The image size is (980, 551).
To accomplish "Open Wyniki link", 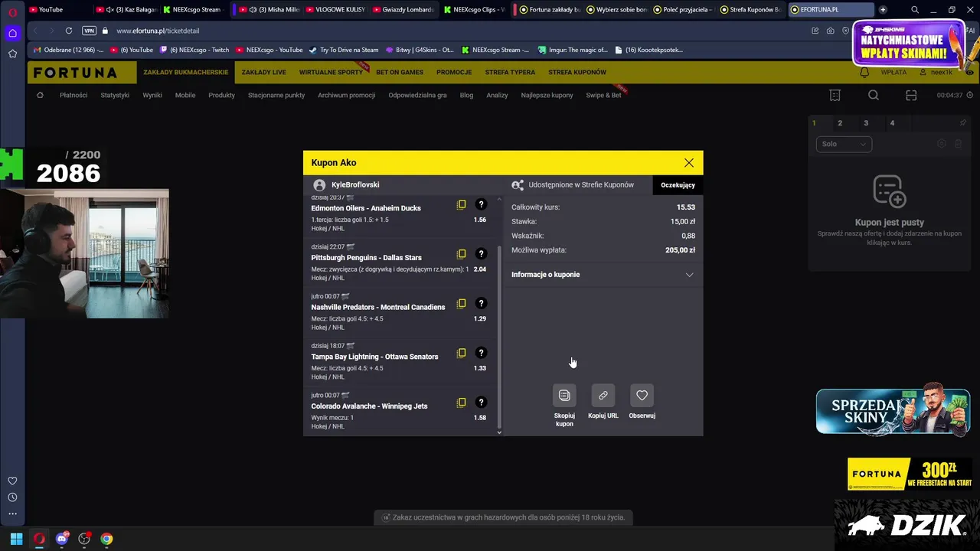I will pyautogui.click(x=152, y=96).
